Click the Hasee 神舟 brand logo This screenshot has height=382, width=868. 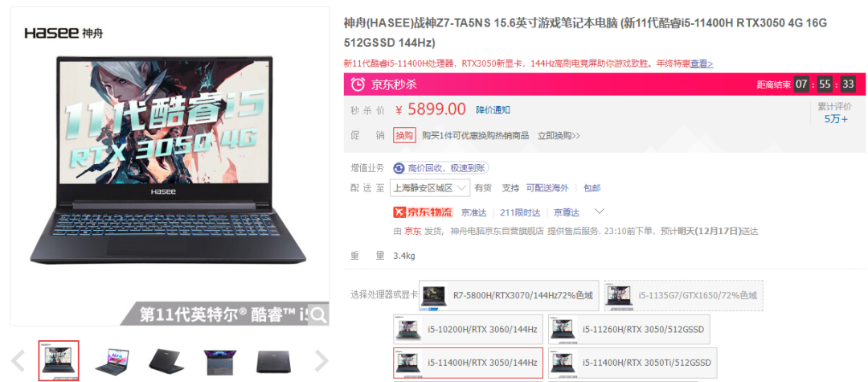[x=63, y=34]
